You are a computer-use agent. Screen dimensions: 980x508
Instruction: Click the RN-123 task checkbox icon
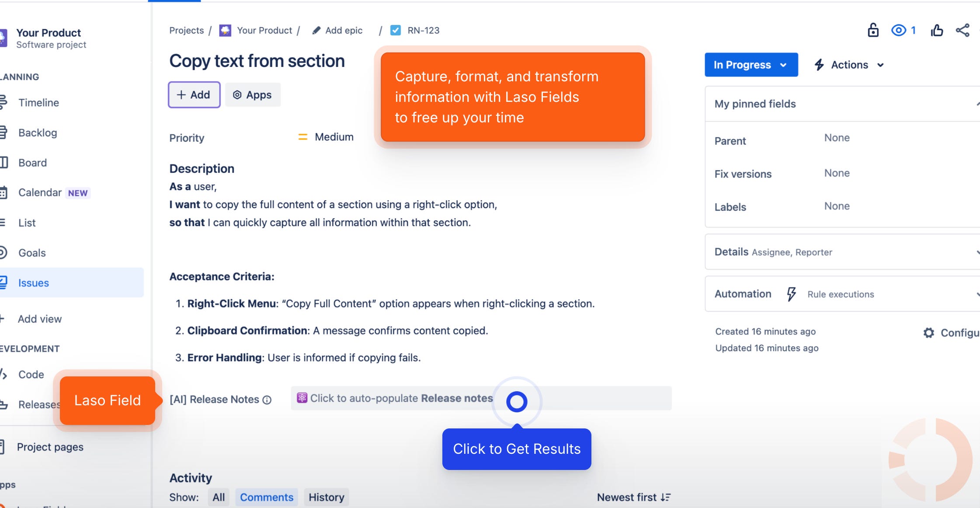point(396,31)
